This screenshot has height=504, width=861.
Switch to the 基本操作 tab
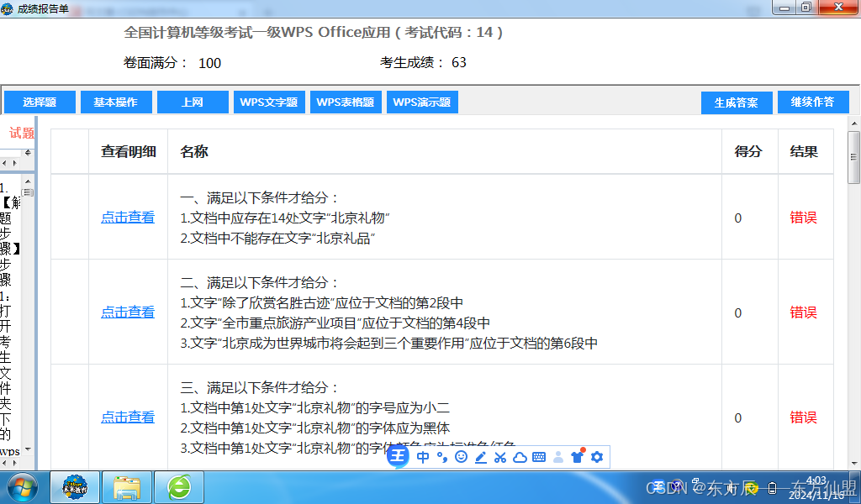116,102
